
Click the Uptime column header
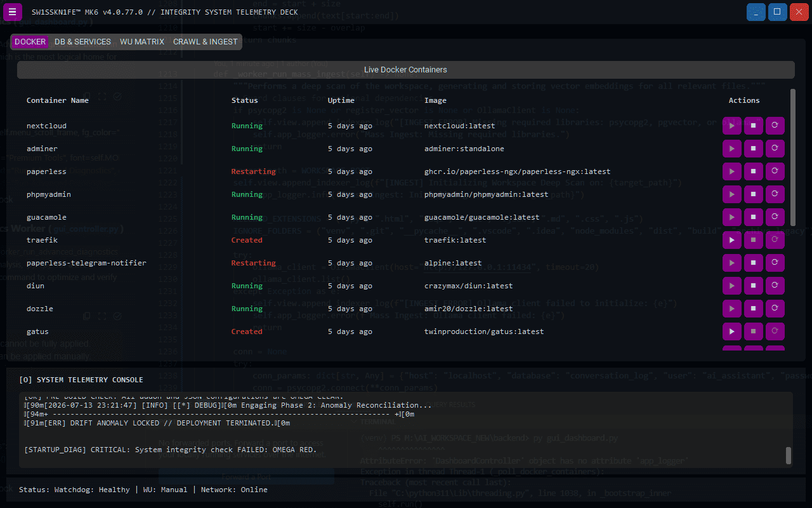point(341,100)
